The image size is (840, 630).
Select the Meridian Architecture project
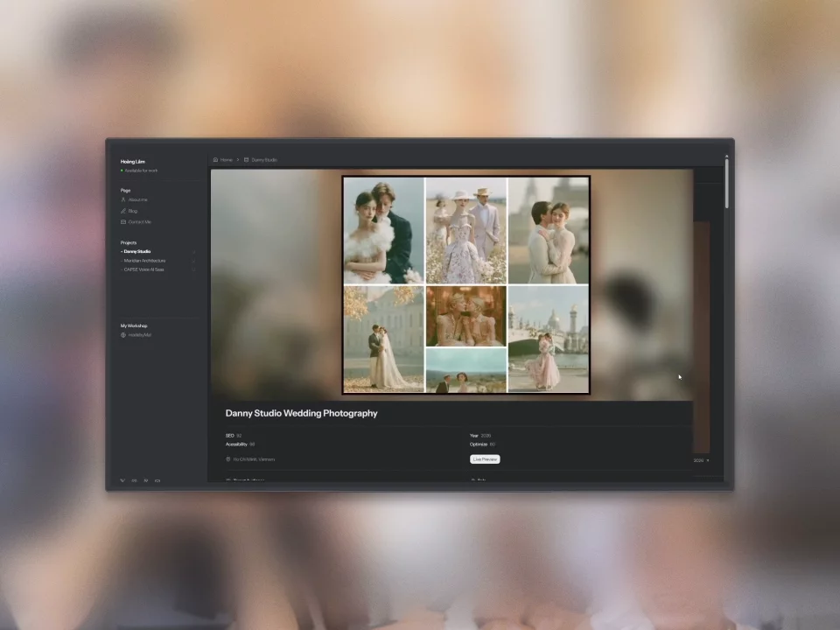click(x=144, y=261)
